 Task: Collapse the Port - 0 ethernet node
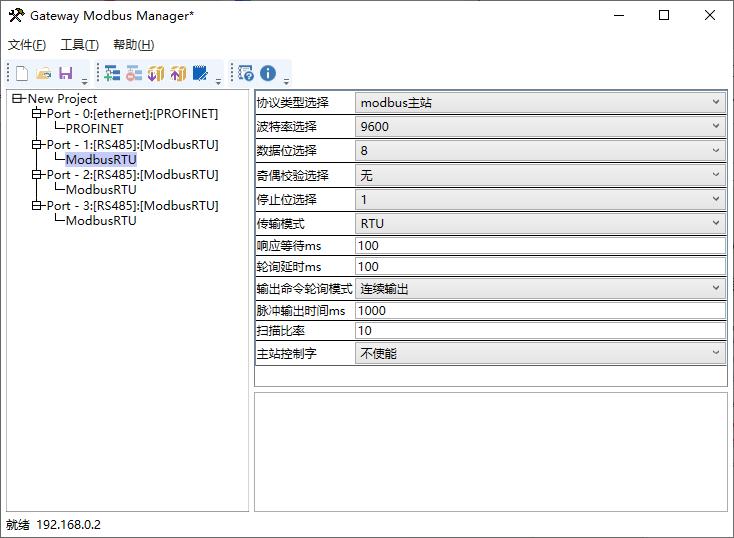(x=37, y=113)
